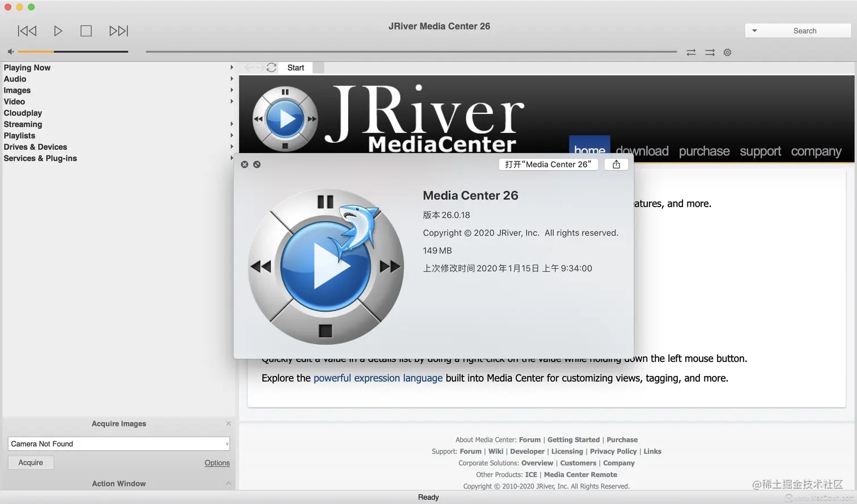Select the Start tab
857x504 pixels.
pos(295,67)
